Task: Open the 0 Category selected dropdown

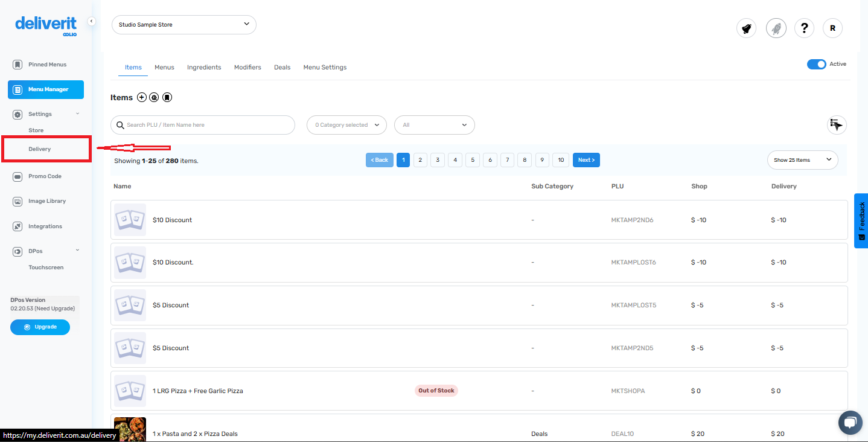Action: click(x=346, y=125)
